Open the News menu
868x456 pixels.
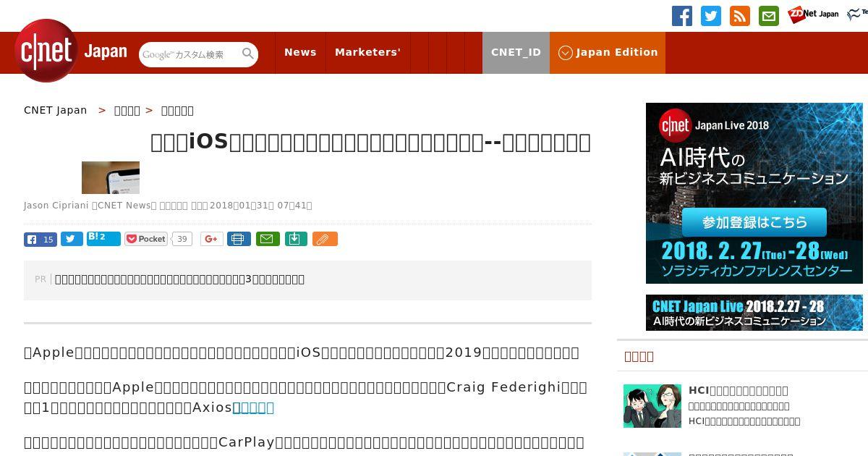tap(300, 52)
